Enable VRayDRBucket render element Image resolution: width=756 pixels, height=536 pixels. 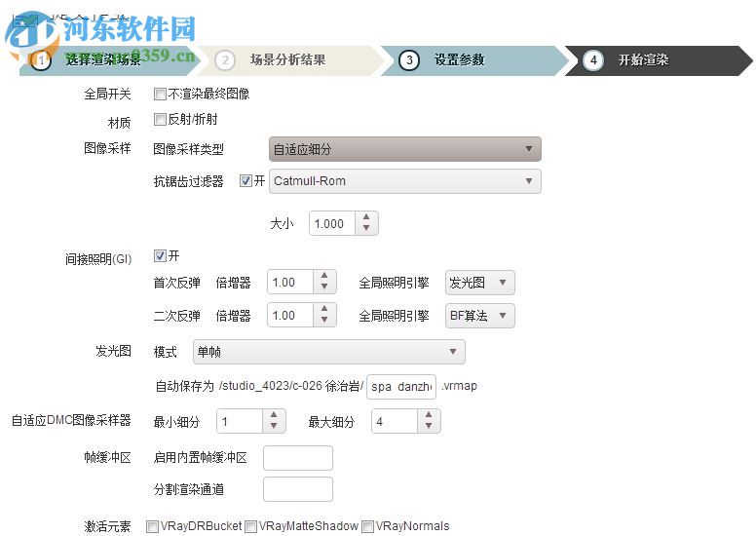[152, 526]
